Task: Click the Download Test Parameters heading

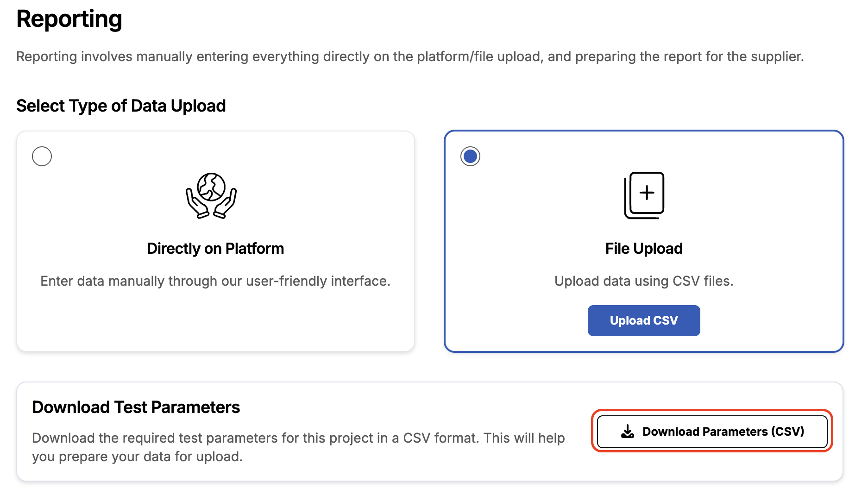Action: [136, 407]
